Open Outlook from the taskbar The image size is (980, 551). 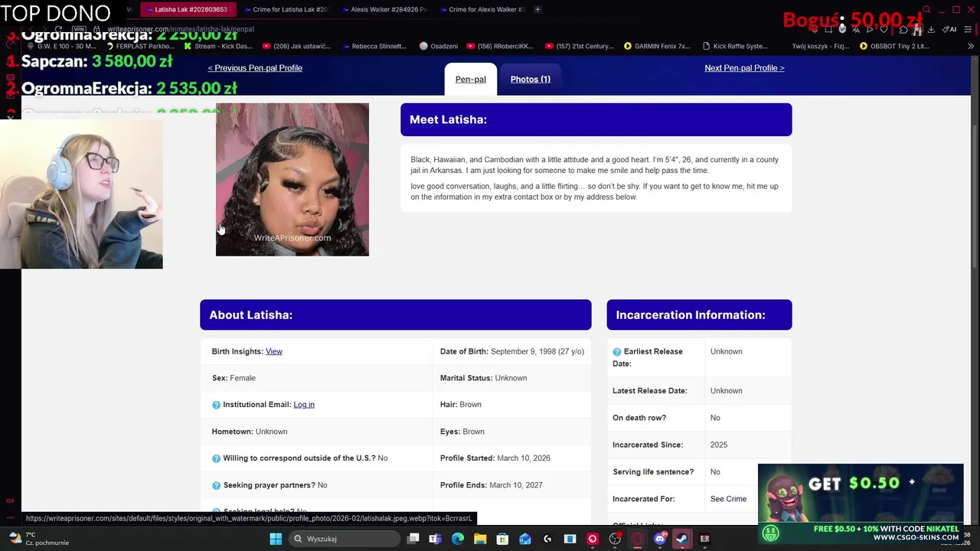(525, 539)
